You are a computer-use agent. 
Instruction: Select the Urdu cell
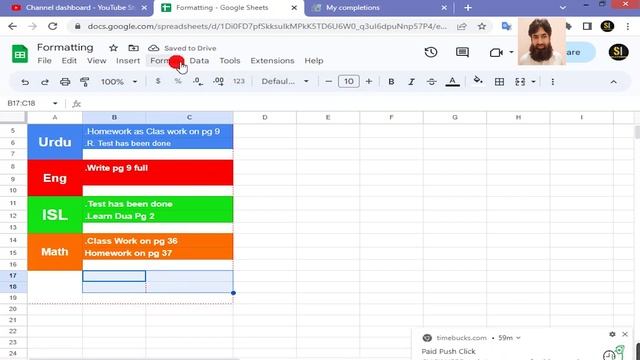(55, 142)
